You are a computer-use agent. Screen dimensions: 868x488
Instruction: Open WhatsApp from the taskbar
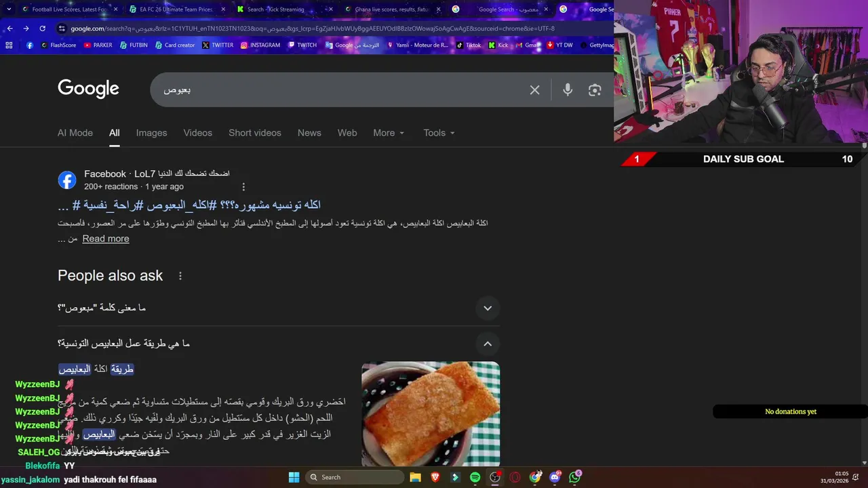pos(575,477)
